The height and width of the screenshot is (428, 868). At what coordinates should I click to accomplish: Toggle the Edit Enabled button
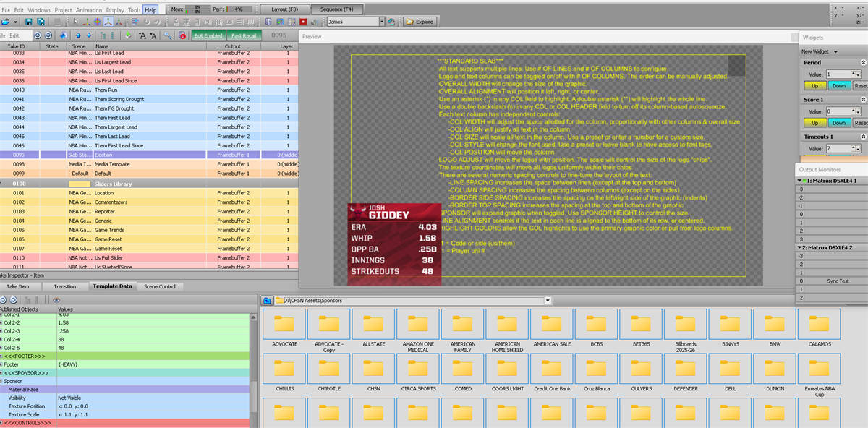pos(208,35)
